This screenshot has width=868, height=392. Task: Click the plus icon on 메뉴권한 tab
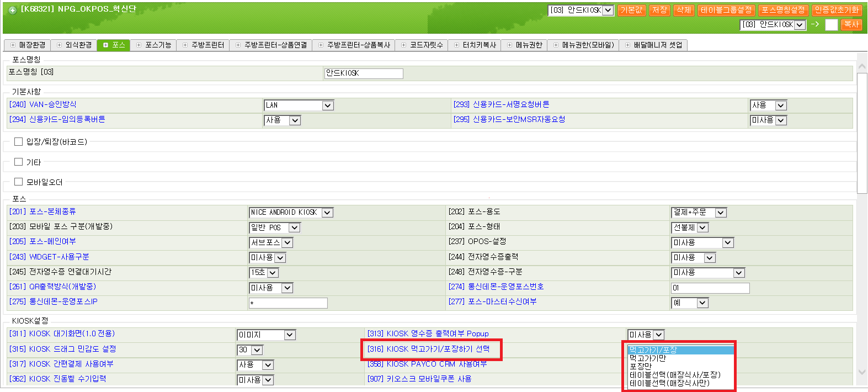[x=509, y=45]
